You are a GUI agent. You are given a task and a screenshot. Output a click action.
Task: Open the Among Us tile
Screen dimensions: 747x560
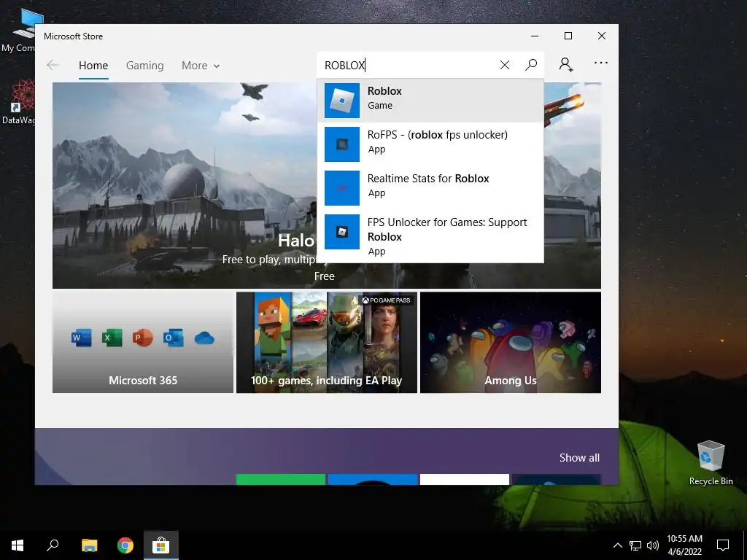click(511, 343)
